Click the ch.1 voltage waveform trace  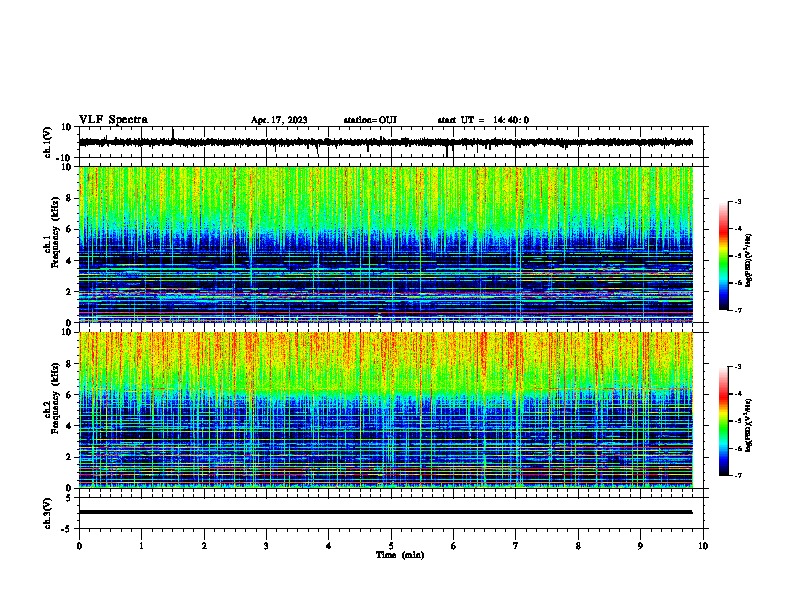(385, 142)
